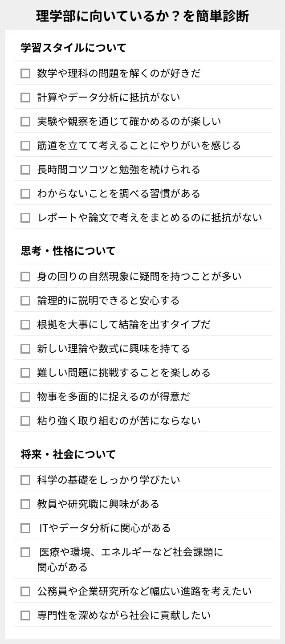Check the 数学や理科の問題を解くのが好きだ box
The image size is (285, 644).
click(25, 73)
